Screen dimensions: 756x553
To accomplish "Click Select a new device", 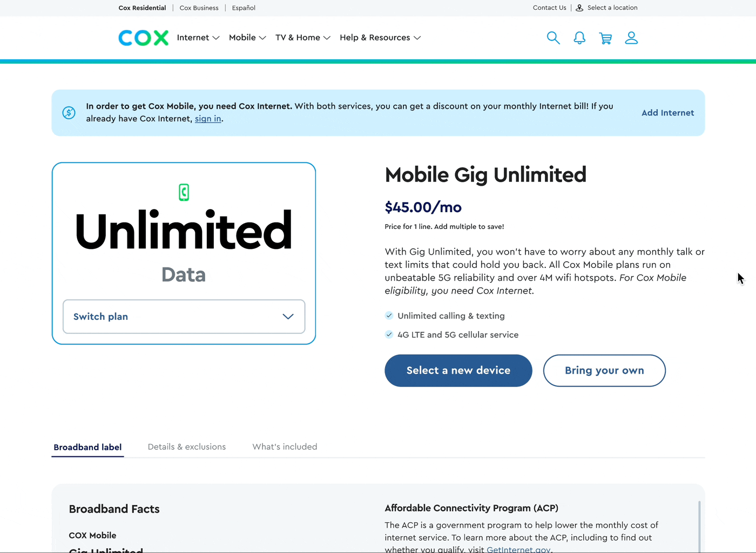I will pyautogui.click(x=458, y=370).
